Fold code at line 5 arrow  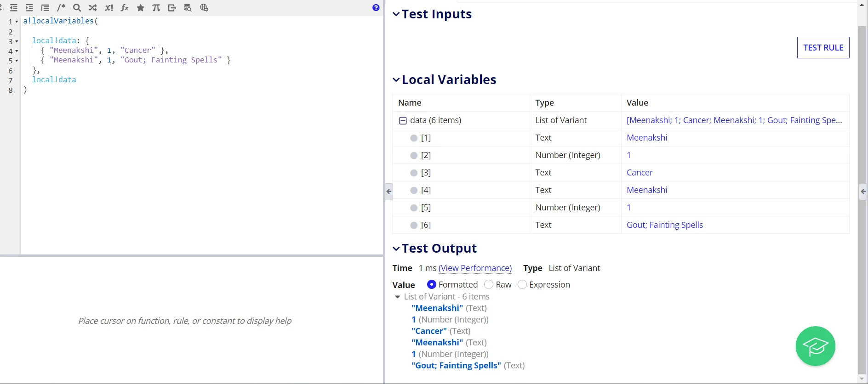(17, 61)
